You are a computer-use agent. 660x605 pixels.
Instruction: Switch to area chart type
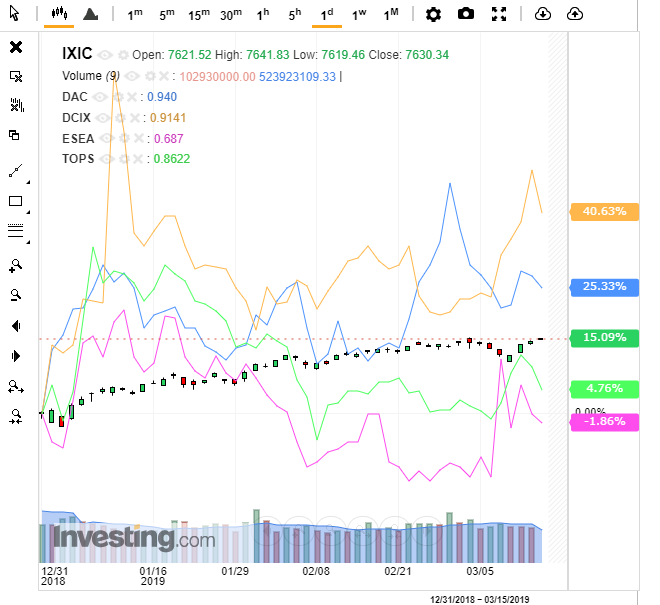point(90,14)
